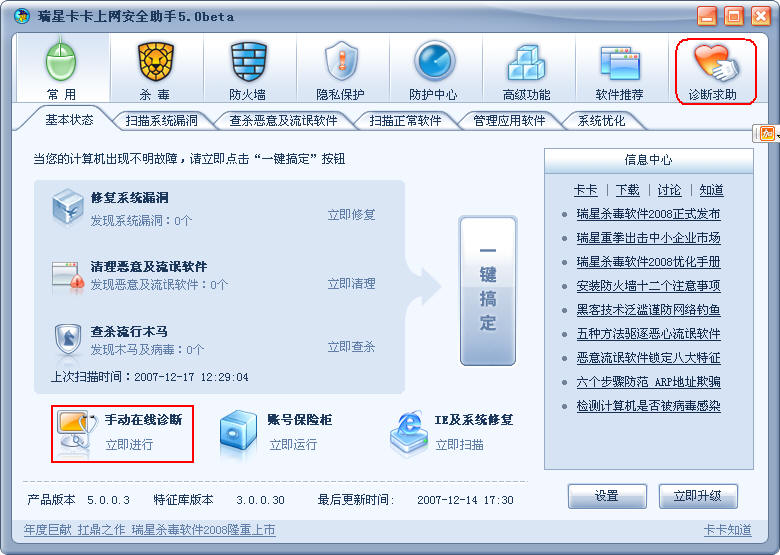
Task: Click the 查杀流行木马 heading
Action: 129,331
